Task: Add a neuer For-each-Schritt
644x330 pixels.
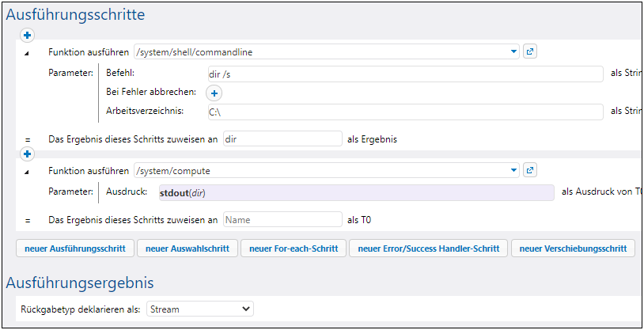Action: [292, 248]
